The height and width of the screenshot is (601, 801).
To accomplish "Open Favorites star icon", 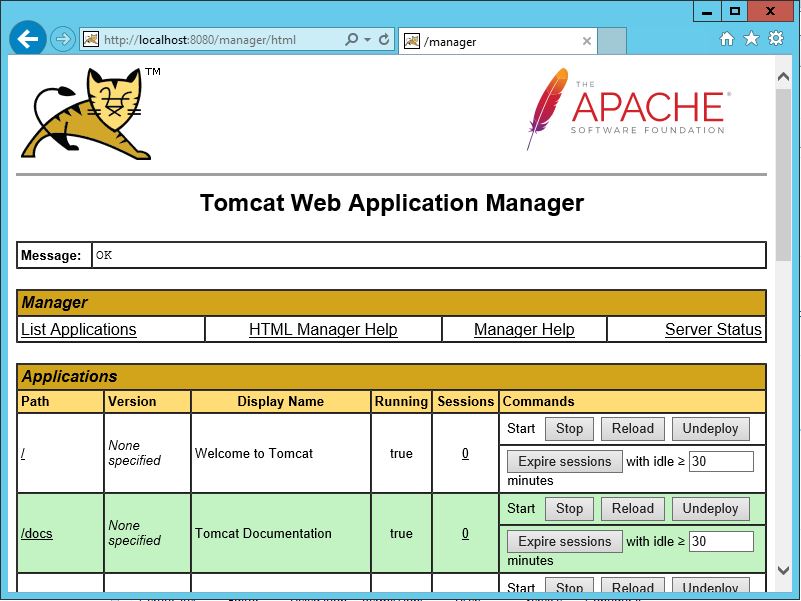I will tap(751, 38).
